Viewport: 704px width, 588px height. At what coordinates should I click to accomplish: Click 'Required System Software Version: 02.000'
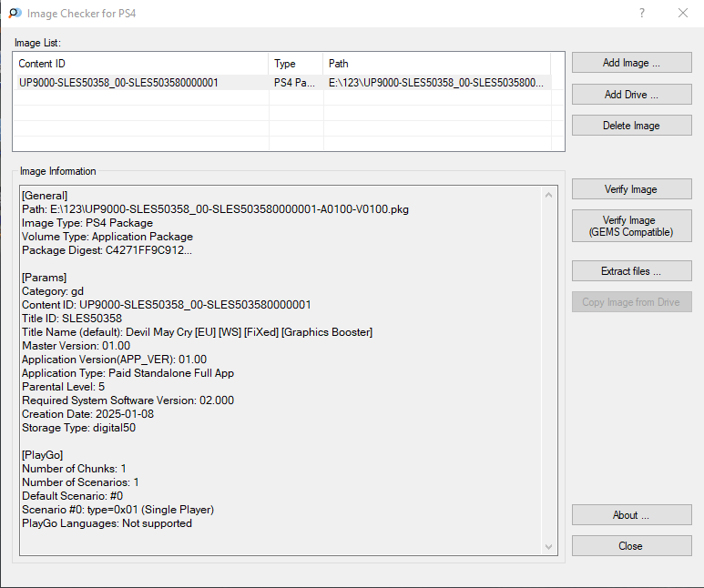[128, 400]
